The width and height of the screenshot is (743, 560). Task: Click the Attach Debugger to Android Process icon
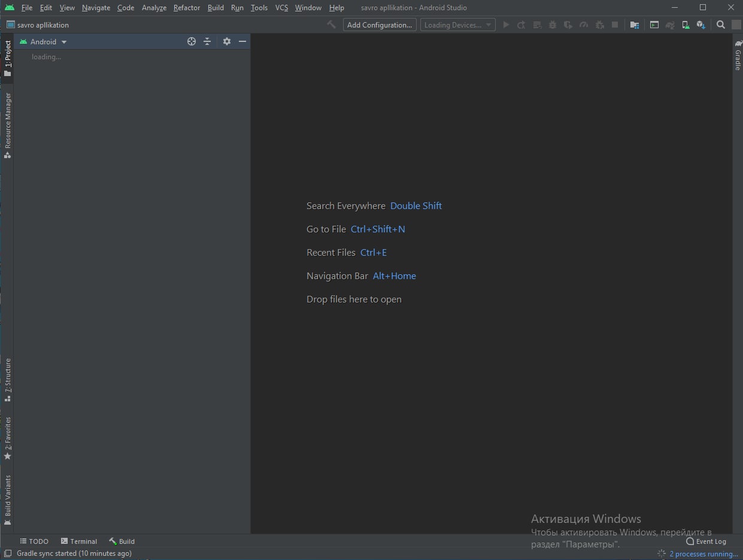pyautogui.click(x=599, y=25)
